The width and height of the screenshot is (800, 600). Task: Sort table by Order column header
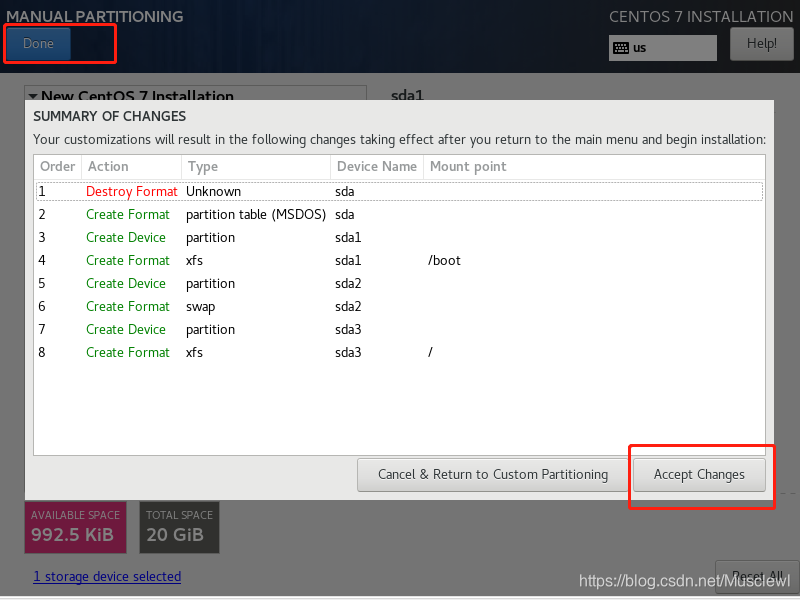click(x=58, y=166)
